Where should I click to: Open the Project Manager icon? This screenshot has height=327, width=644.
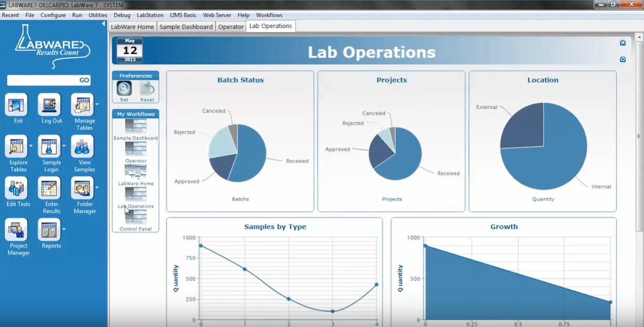pos(16,229)
